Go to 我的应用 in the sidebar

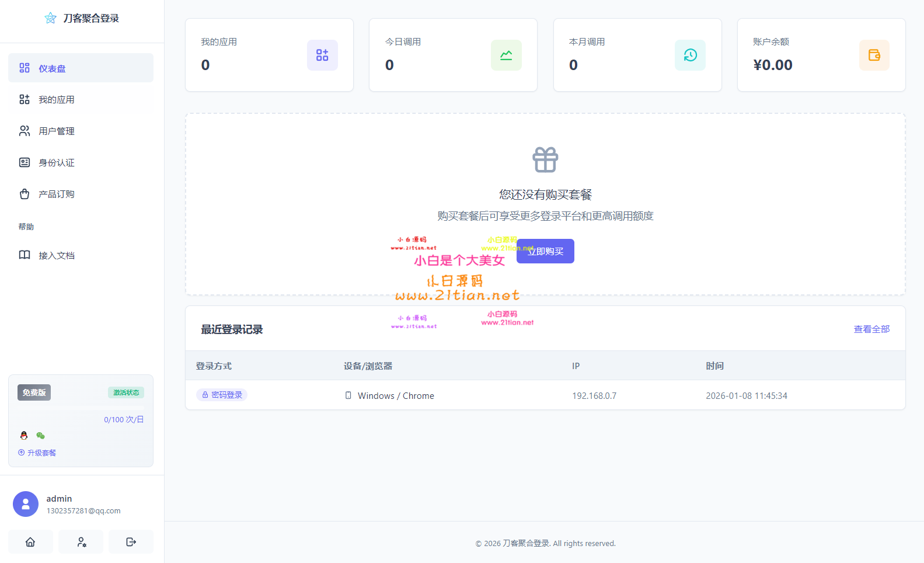tap(81, 100)
